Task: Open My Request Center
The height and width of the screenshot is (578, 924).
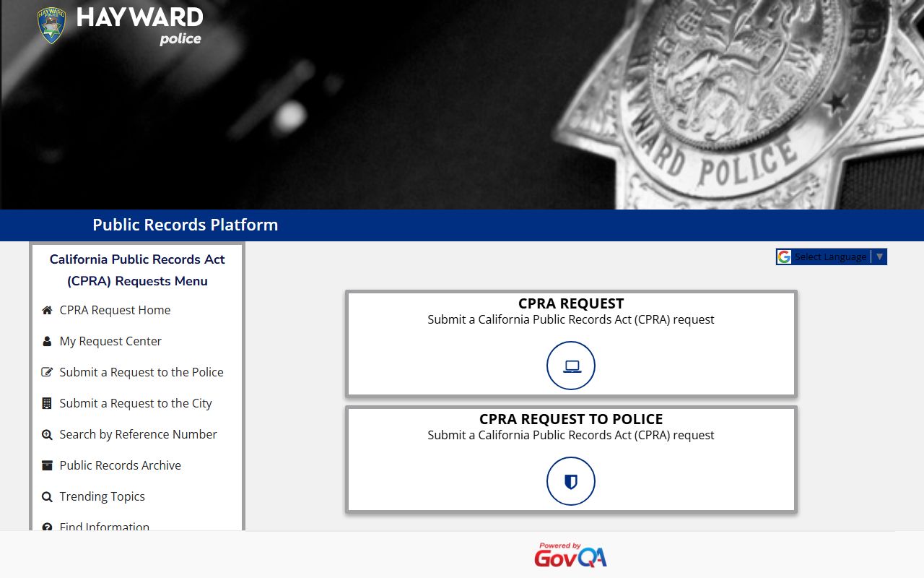Action: tap(110, 341)
